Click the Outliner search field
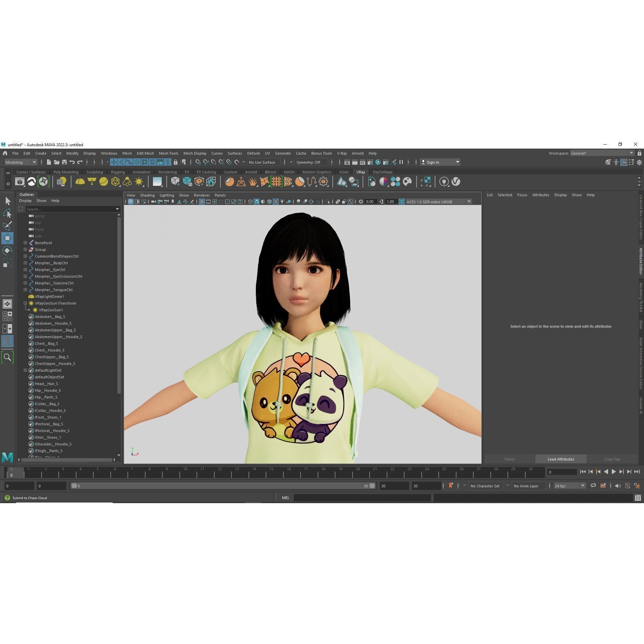Image resolution: width=644 pixels, height=644 pixels. [73, 209]
